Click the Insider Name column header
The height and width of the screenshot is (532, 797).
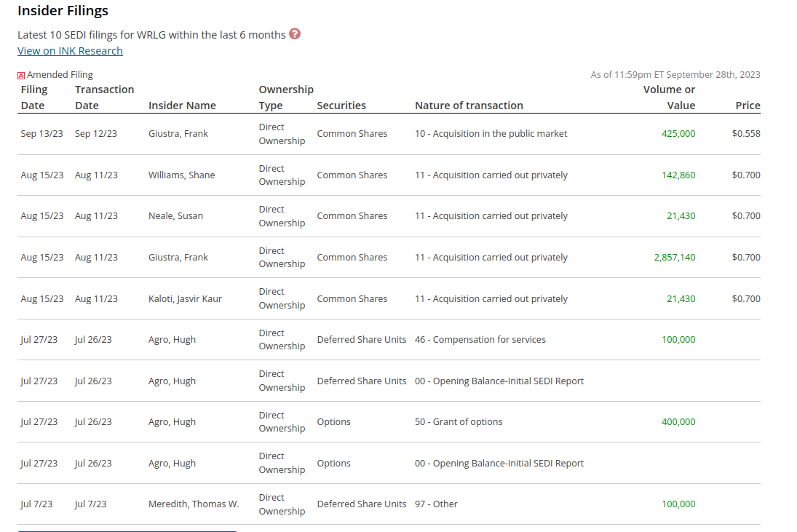[x=182, y=106]
